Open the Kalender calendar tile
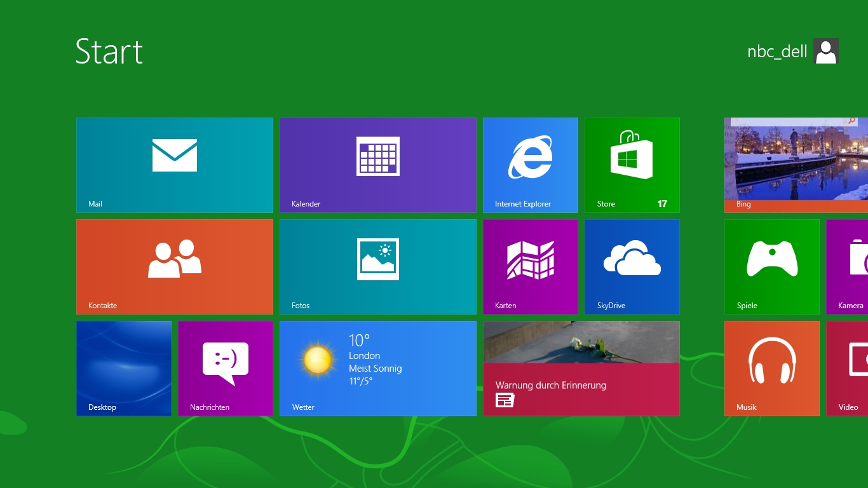The image size is (868, 488). (x=378, y=165)
